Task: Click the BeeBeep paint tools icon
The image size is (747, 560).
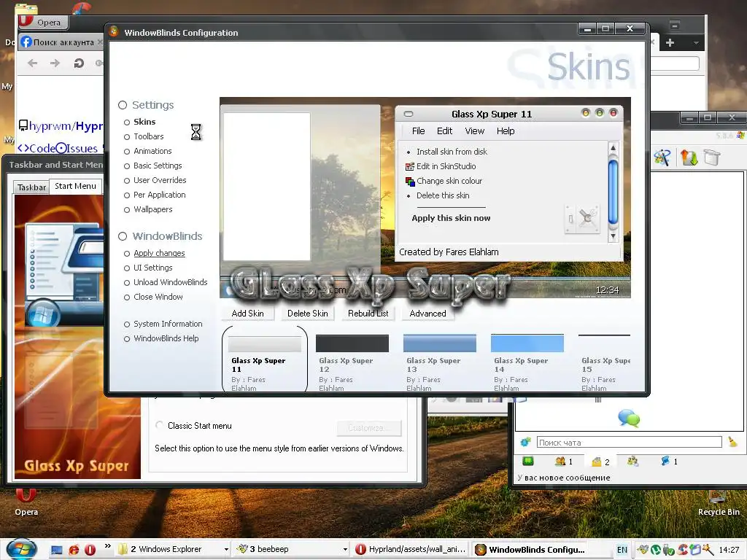Action: [x=662, y=157]
